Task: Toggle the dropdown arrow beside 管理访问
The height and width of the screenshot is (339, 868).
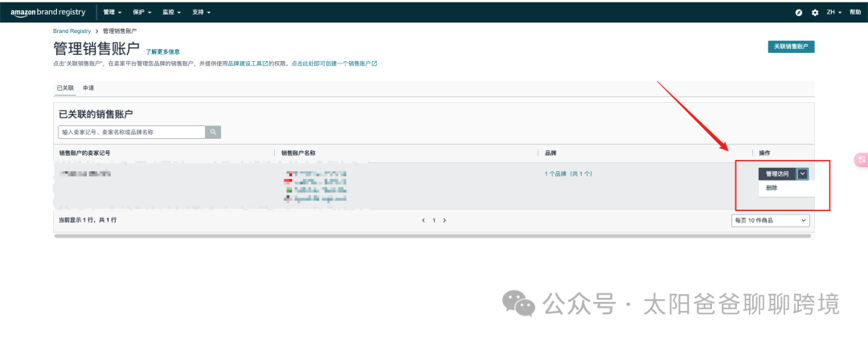Action: pyautogui.click(x=803, y=174)
